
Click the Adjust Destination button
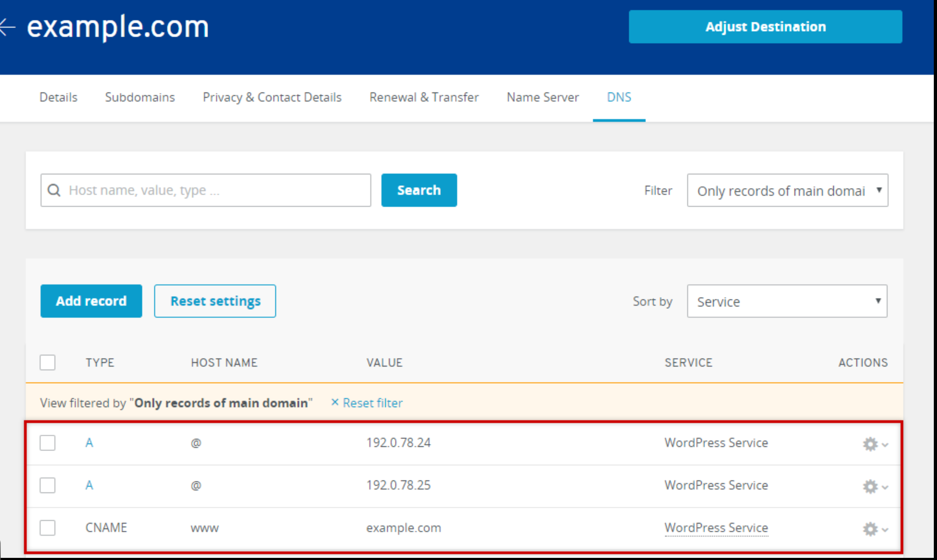(765, 27)
